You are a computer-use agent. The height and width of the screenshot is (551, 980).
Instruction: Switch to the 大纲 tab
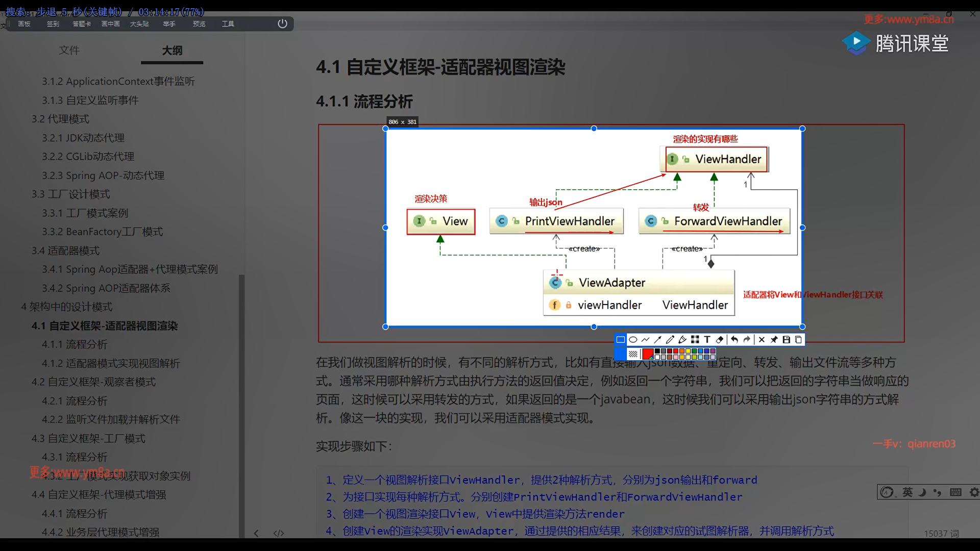(172, 50)
